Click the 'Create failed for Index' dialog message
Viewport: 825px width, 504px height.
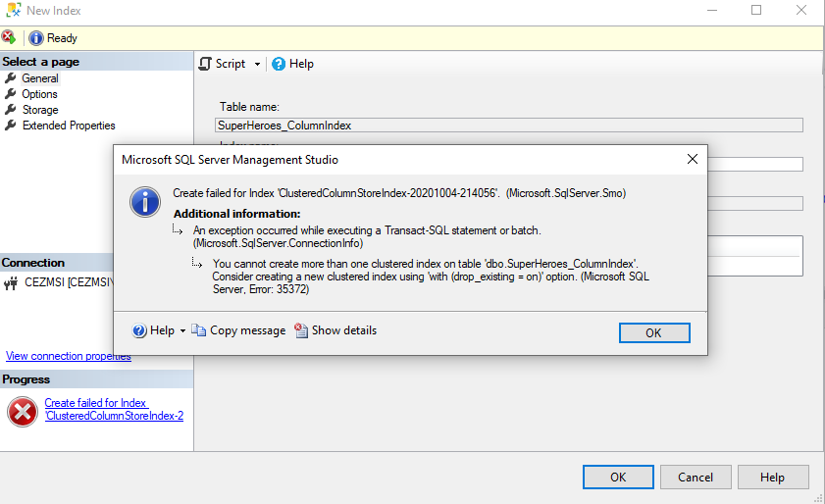[x=399, y=193]
